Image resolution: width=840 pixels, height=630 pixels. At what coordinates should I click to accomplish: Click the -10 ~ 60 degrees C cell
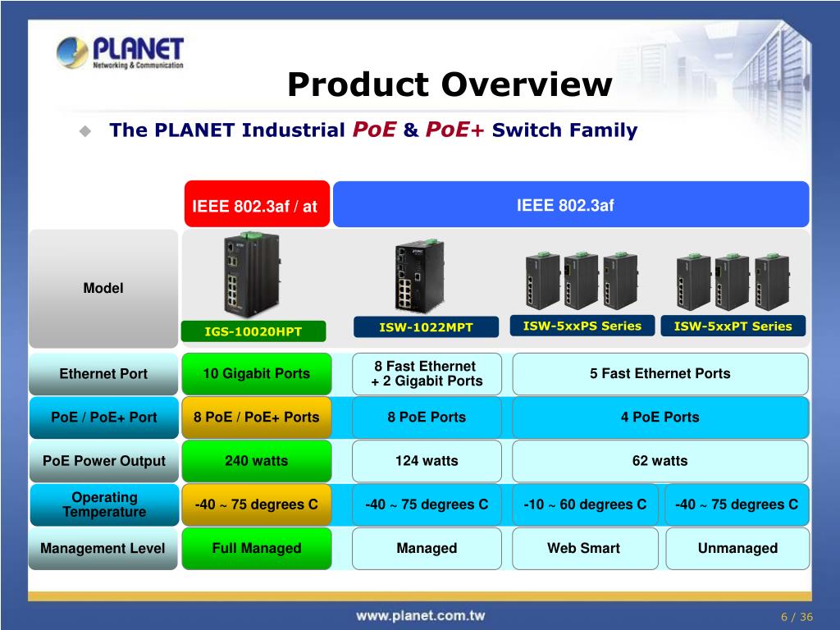click(585, 504)
